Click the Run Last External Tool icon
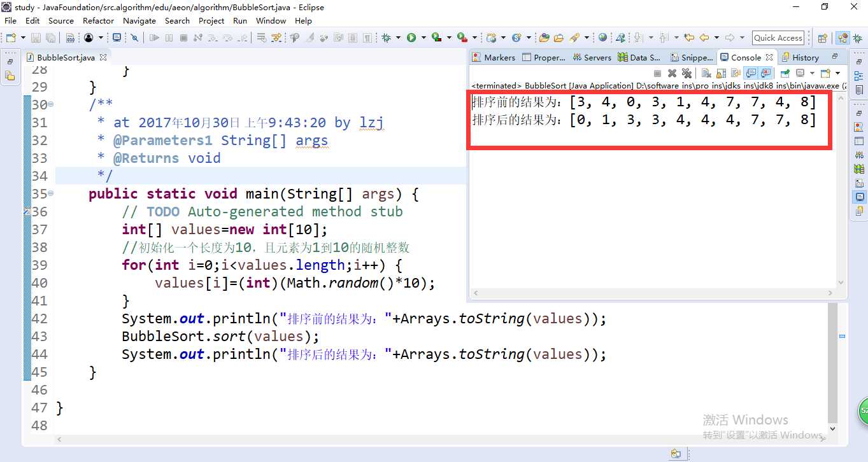868x462 pixels. (x=463, y=38)
